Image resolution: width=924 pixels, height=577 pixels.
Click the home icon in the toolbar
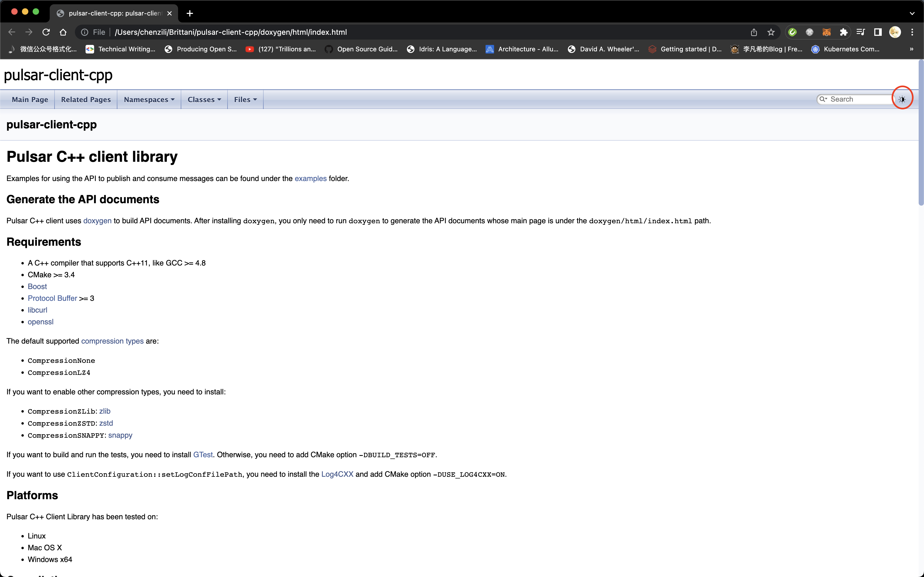point(63,32)
